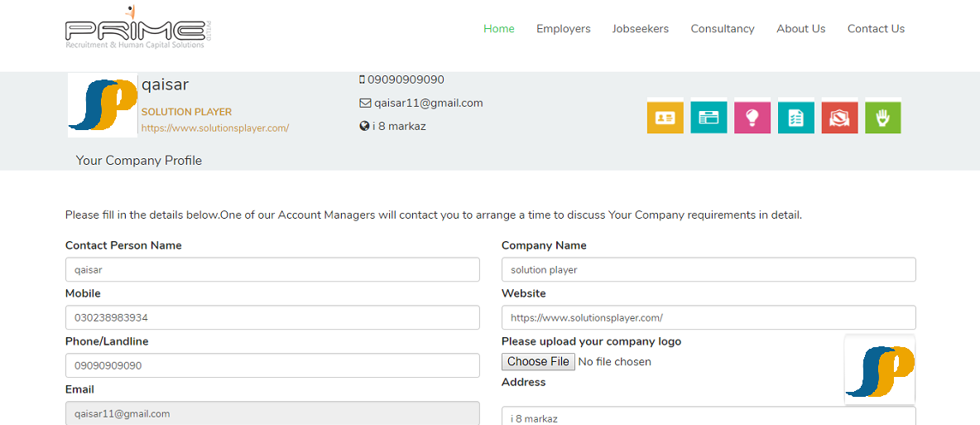Viewport: 980px width, 425px height.
Task: Focus the Mobile number input field
Action: [272, 318]
